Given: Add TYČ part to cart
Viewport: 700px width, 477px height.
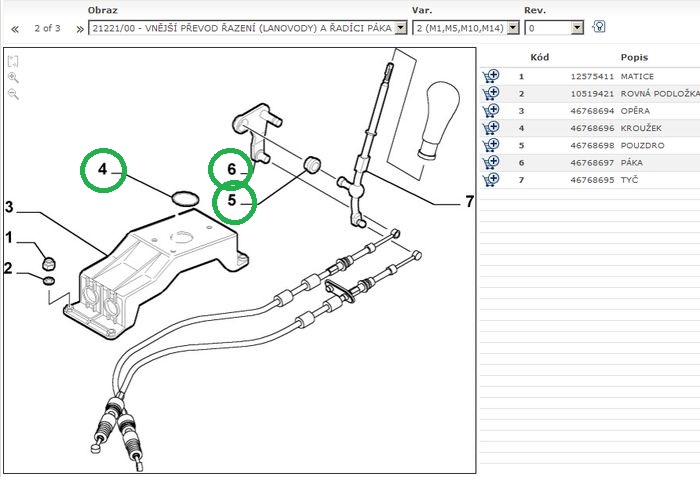Looking at the screenshot, I should (491, 180).
